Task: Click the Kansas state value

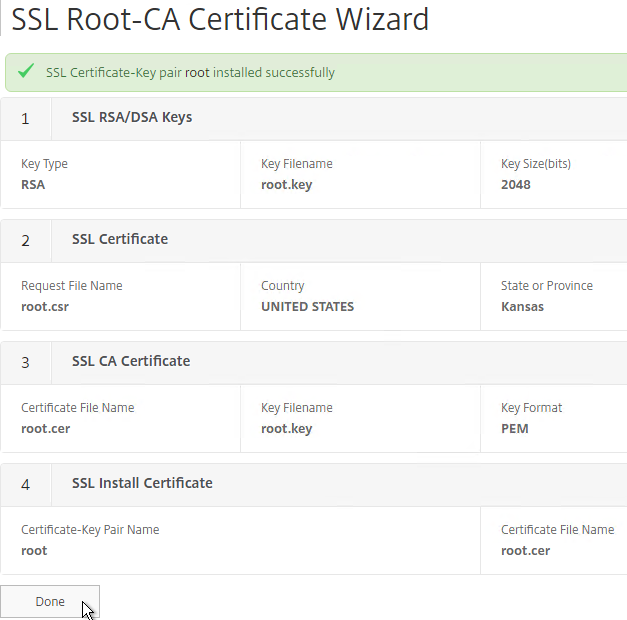Action: click(522, 307)
